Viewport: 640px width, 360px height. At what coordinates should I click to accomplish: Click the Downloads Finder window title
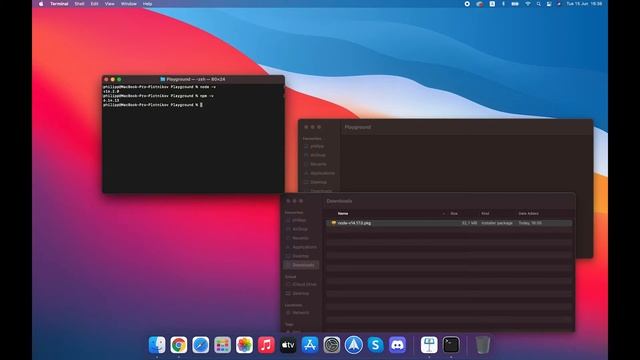[x=339, y=201]
